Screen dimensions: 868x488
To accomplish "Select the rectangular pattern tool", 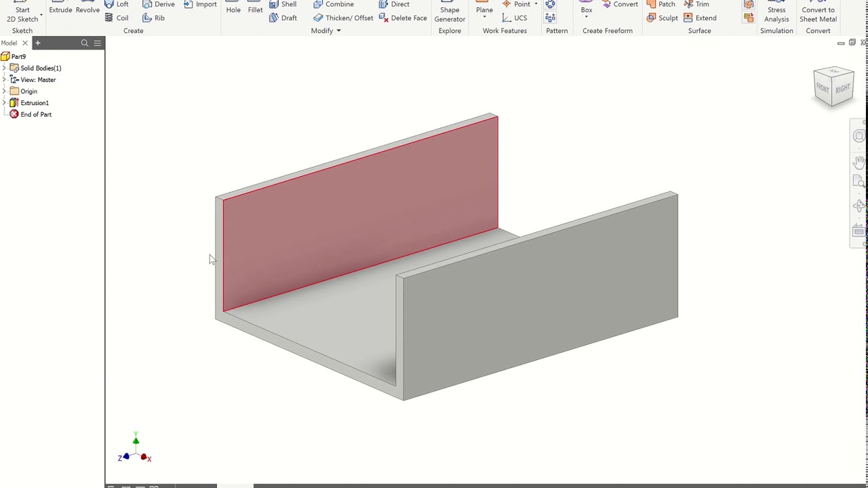I will [x=550, y=18].
